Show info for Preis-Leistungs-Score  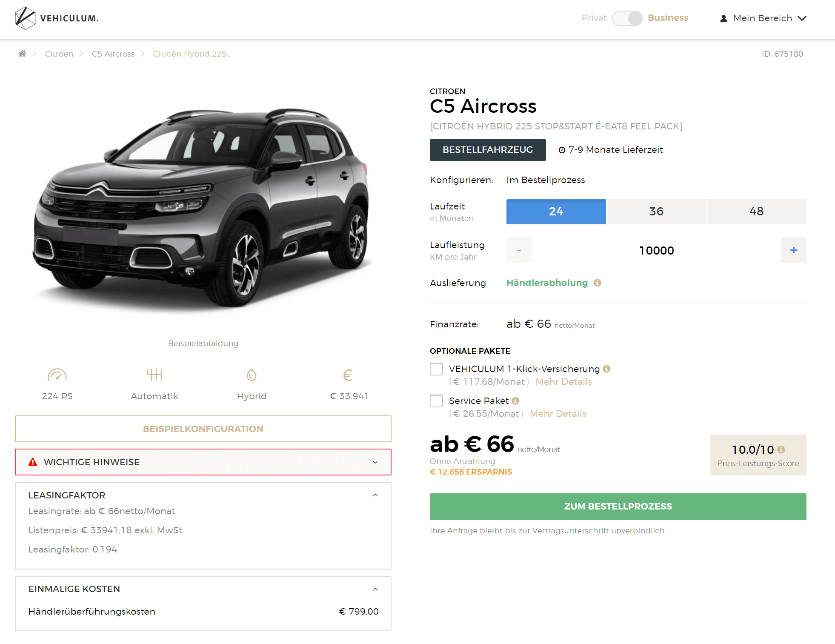pos(781,449)
